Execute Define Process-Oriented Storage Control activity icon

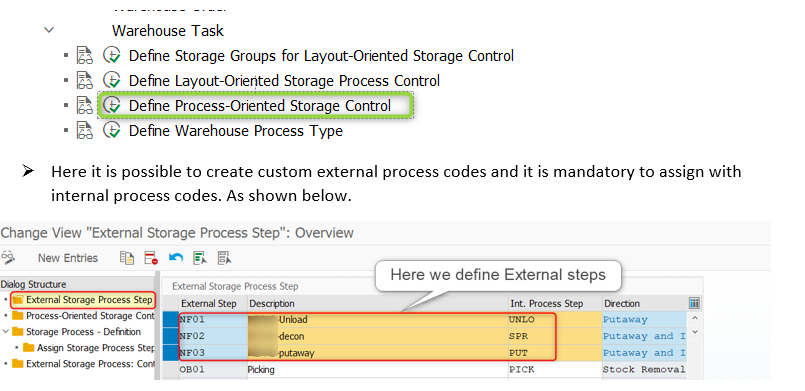pos(112,106)
